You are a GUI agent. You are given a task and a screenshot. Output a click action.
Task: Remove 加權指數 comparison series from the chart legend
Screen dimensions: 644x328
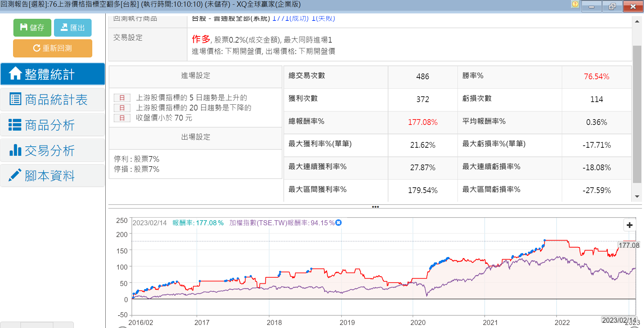(x=338, y=223)
